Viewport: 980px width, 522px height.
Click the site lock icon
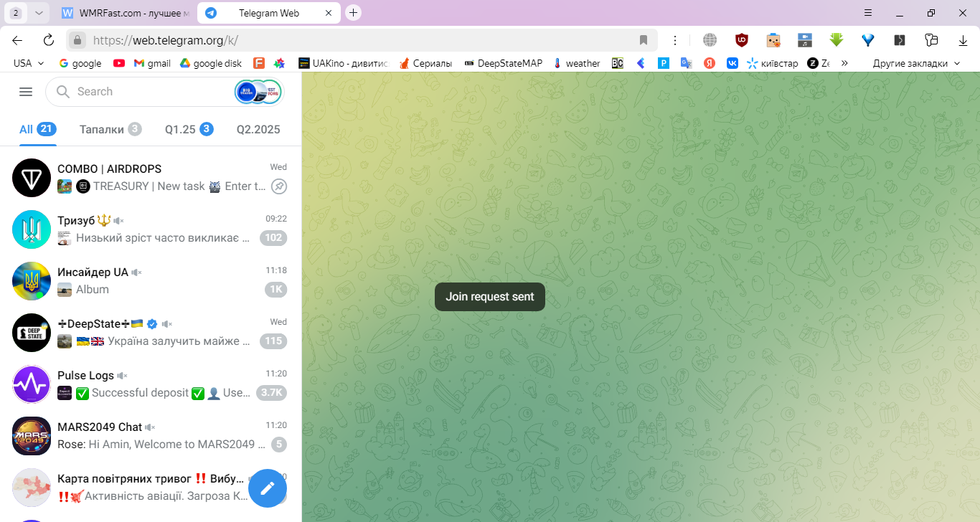click(x=78, y=40)
